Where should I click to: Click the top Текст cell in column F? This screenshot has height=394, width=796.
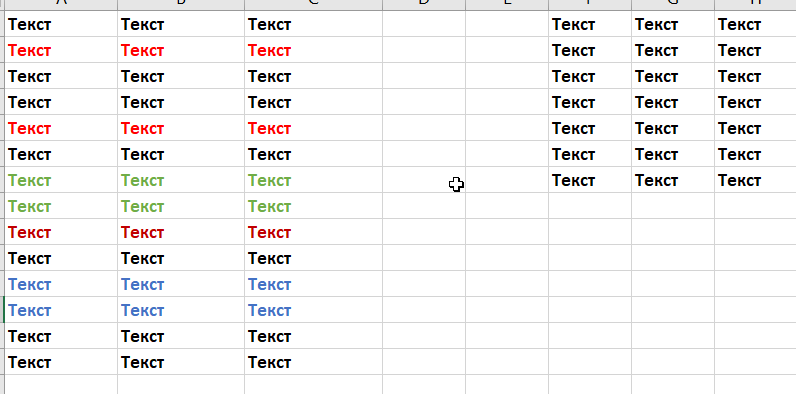pyautogui.click(x=590, y=24)
